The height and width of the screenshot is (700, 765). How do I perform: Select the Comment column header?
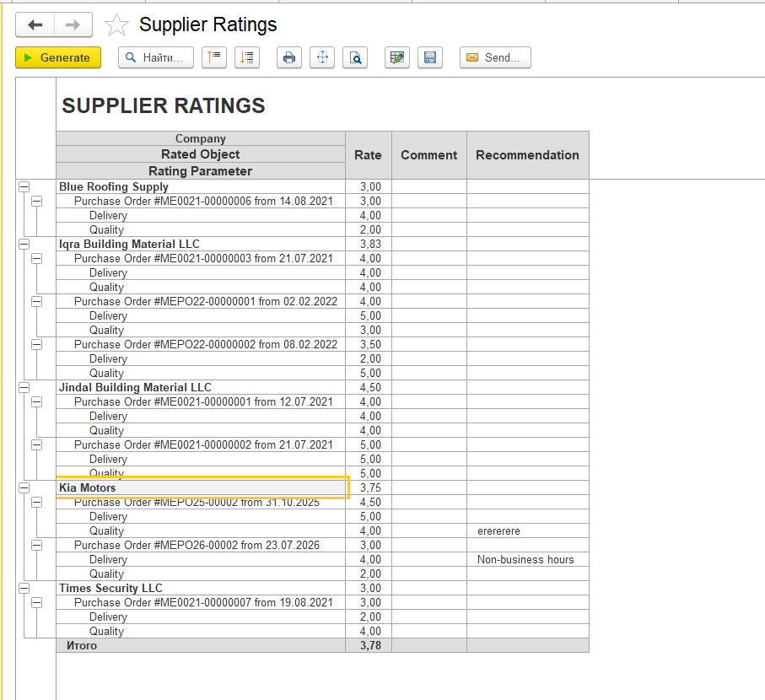(428, 155)
